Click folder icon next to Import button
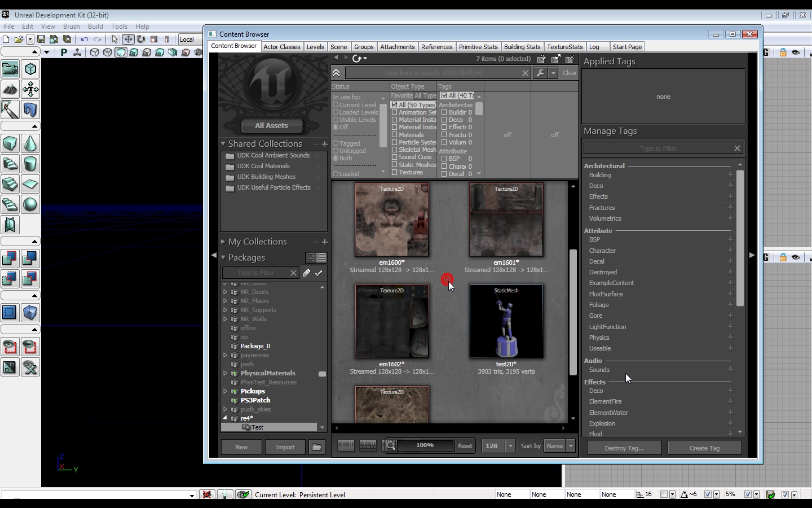The image size is (812, 508). tap(316, 447)
